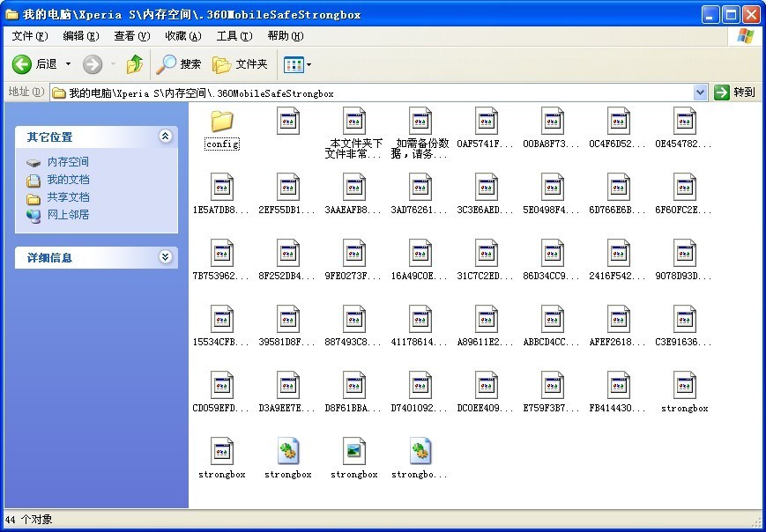This screenshot has height=532, width=766.
Task: Select the 7B753962 file icon
Action: tap(222, 253)
